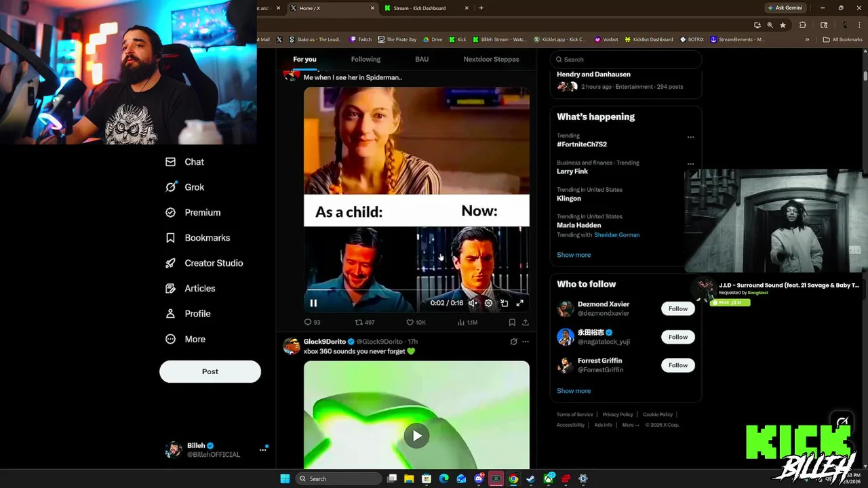Open the Klingon trending topic
Viewport: 868px width, 488px height.
[569, 198]
